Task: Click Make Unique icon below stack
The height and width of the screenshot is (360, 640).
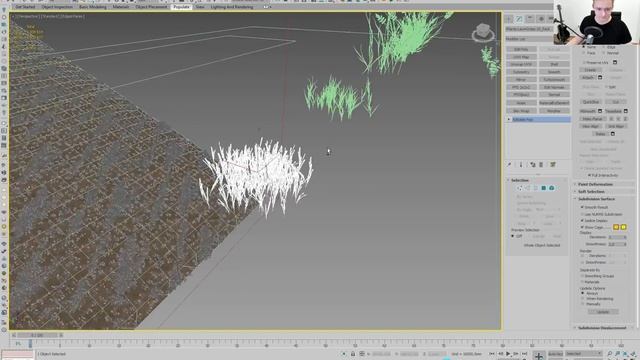Action: (533, 164)
